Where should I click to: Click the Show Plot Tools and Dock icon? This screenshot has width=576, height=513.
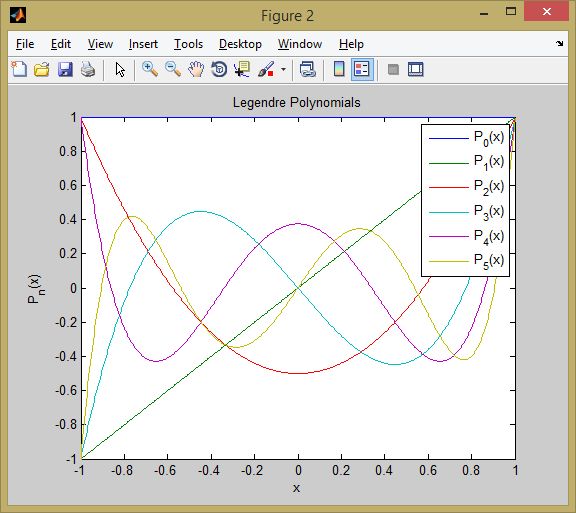[416, 69]
